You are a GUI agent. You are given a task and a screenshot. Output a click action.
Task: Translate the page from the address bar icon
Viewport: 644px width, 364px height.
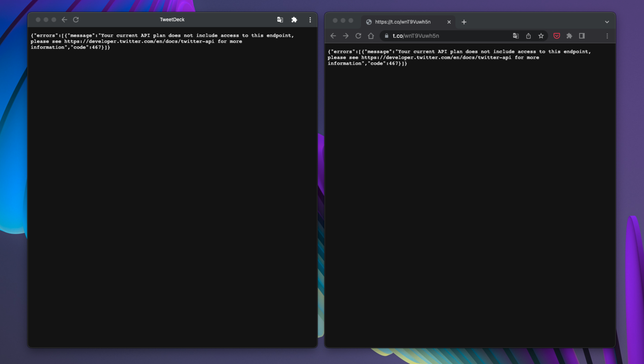[x=516, y=36]
